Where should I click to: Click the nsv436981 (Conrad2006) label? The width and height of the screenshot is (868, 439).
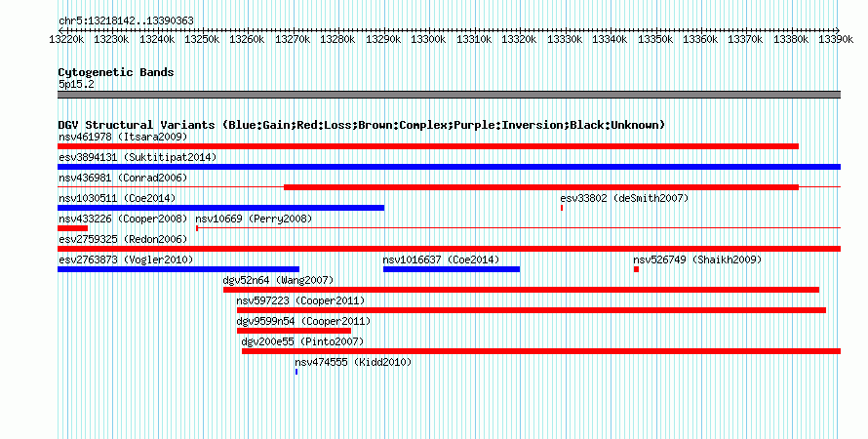click(x=123, y=178)
